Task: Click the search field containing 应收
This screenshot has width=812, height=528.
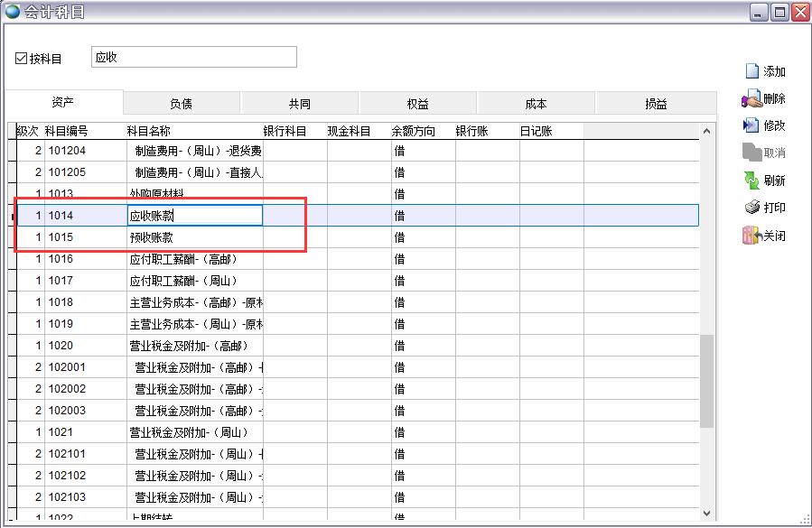Action: 193,58
